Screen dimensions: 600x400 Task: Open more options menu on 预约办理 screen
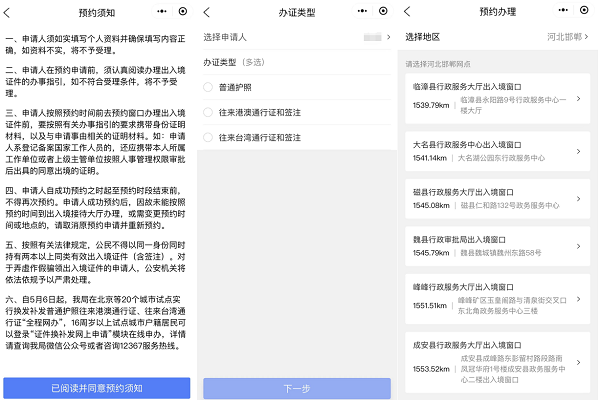563,10
